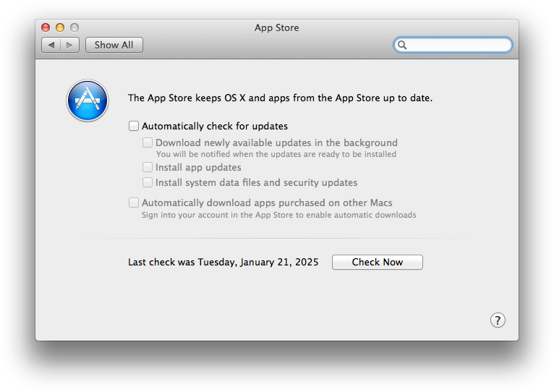Click the Check Now button

(377, 262)
